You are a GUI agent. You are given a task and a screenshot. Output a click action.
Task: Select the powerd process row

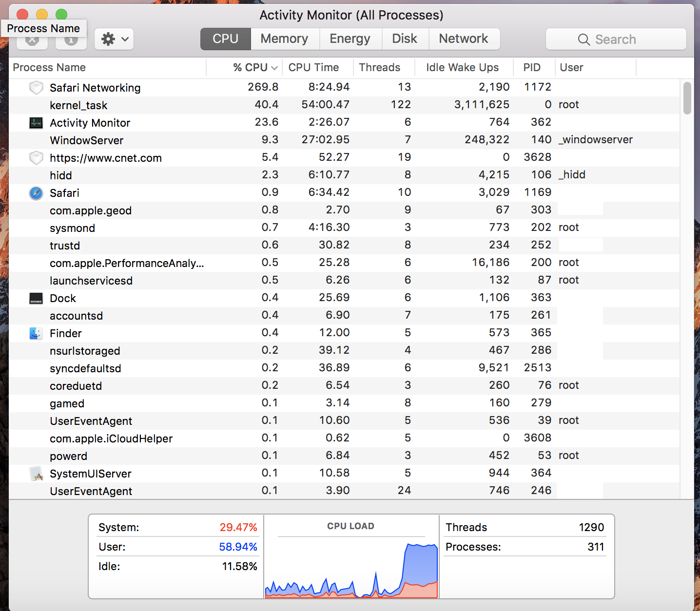coord(344,456)
